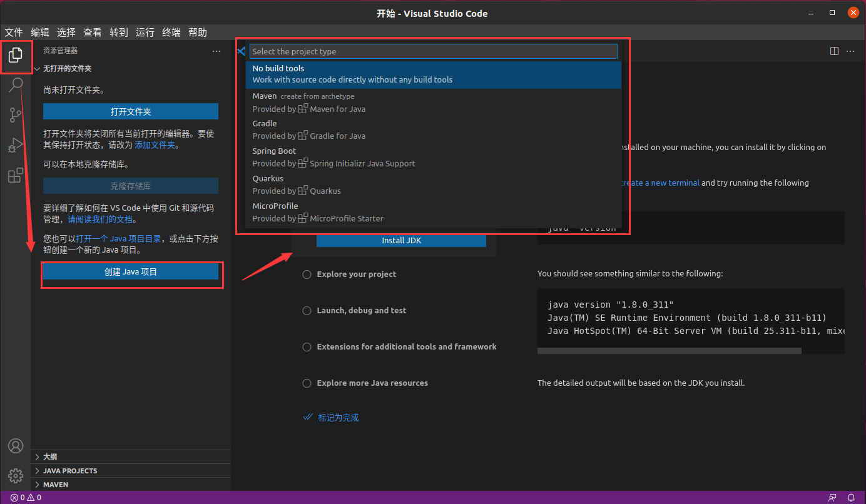Click the feedback icon in status bar
This screenshot has height=504, width=866.
point(832,498)
